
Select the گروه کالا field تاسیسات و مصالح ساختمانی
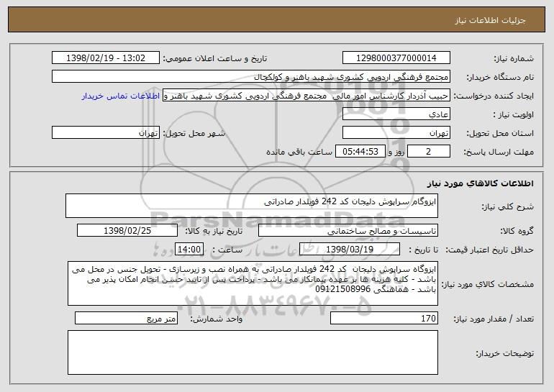coord(348,231)
